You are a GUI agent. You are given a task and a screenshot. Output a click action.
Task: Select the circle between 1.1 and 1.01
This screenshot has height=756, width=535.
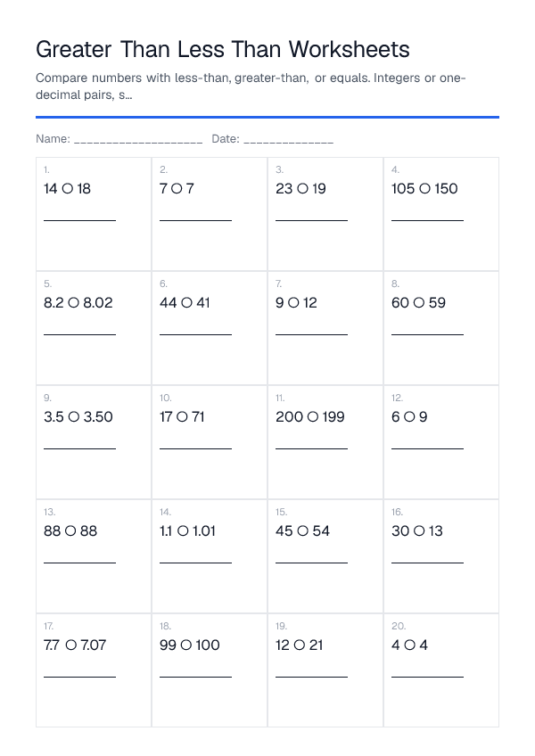click(x=183, y=531)
